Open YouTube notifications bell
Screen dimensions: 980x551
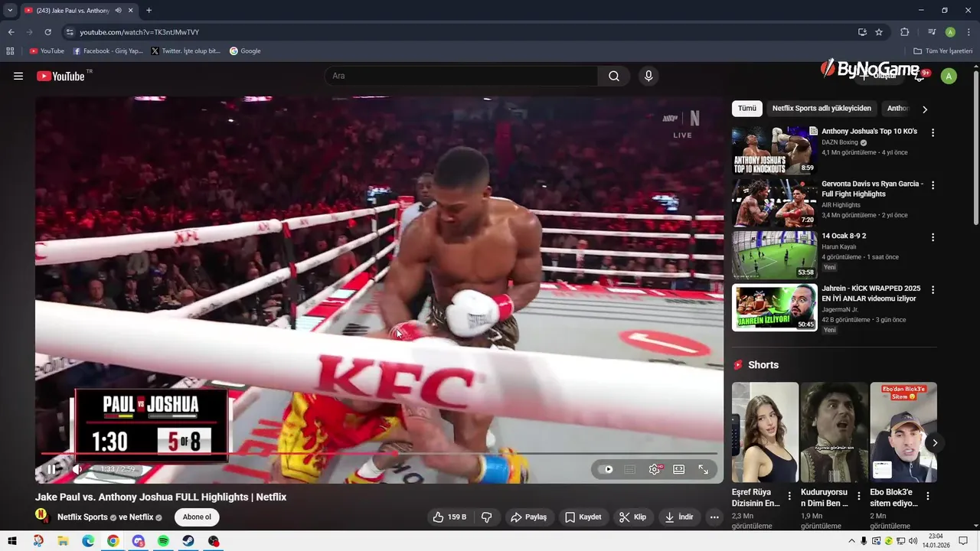coord(920,76)
